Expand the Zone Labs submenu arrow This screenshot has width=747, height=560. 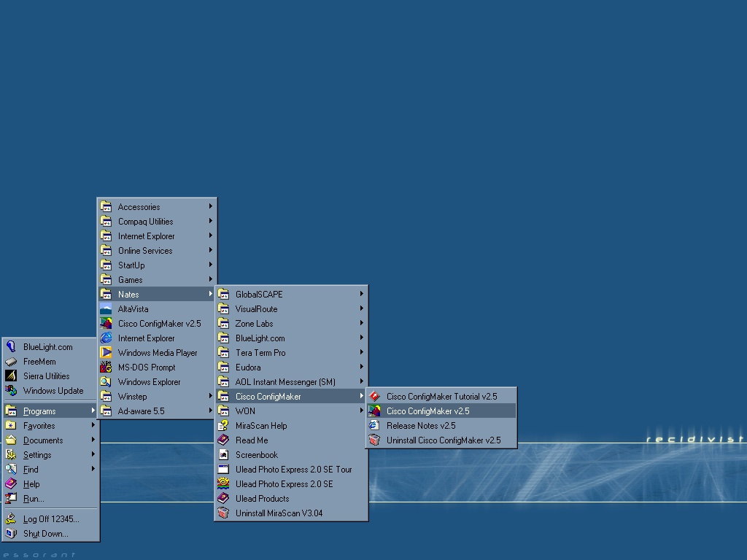[362, 323]
